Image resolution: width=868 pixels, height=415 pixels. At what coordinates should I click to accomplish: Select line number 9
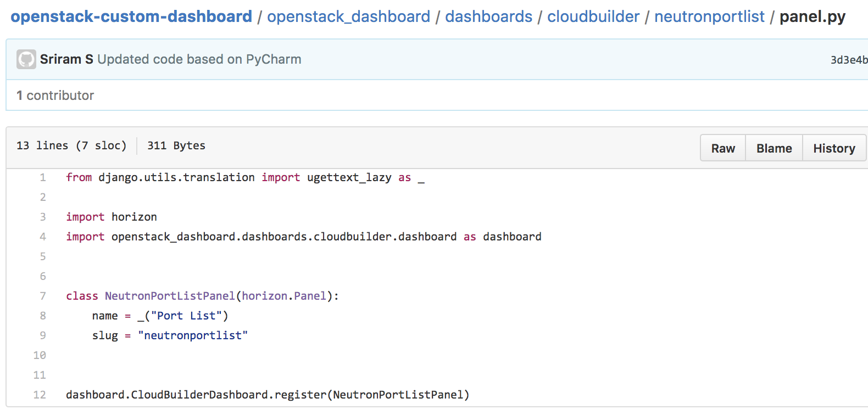point(43,335)
